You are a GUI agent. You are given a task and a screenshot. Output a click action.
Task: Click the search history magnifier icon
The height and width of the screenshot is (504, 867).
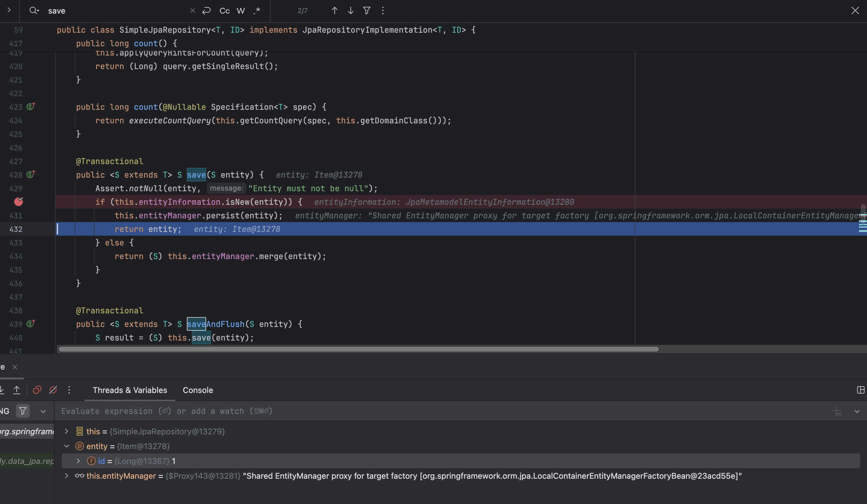[x=34, y=11]
